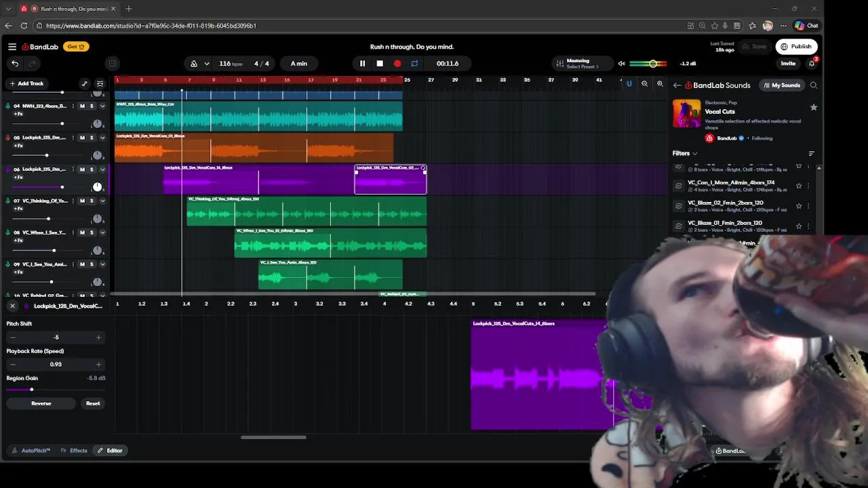Image resolution: width=868 pixels, height=488 pixels.
Task: Toggle the metronome icon
Action: (x=194, y=64)
